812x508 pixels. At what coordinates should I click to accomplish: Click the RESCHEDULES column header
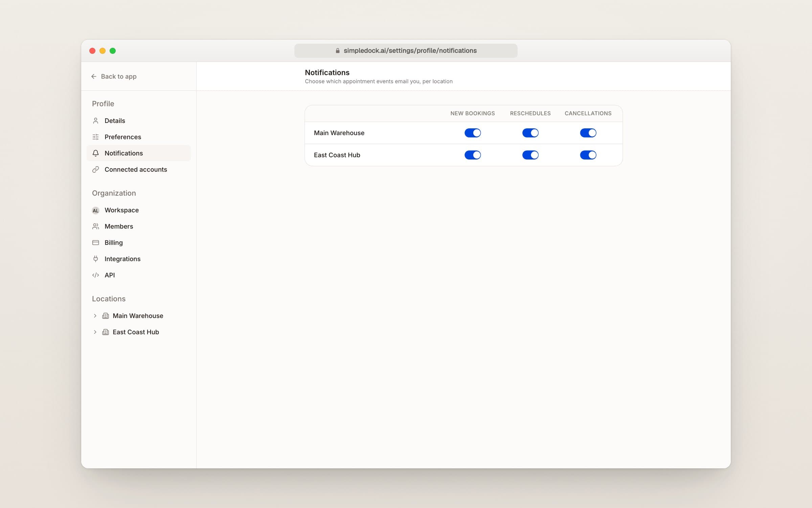(x=530, y=113)
